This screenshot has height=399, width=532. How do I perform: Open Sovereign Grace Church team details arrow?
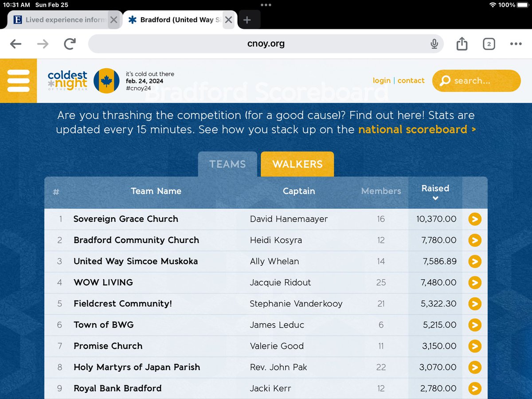[475, 219]
